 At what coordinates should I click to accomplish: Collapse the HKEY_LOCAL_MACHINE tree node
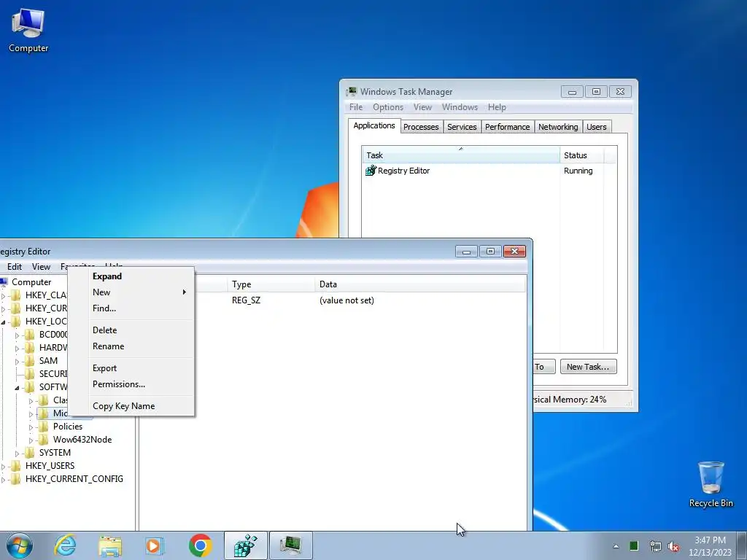(4, 322)
